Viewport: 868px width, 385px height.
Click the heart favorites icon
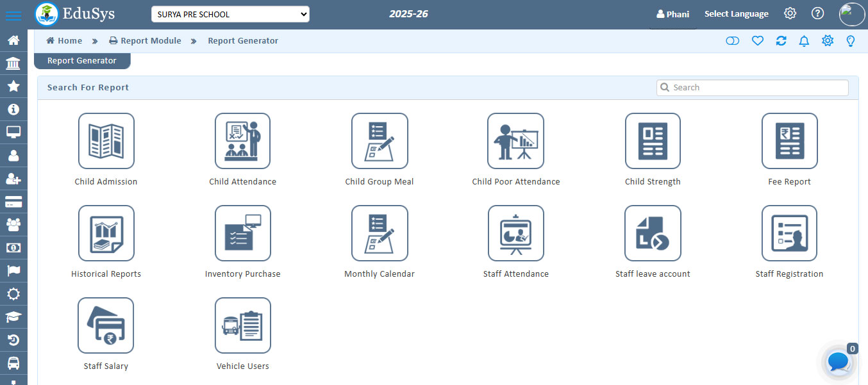758,41
